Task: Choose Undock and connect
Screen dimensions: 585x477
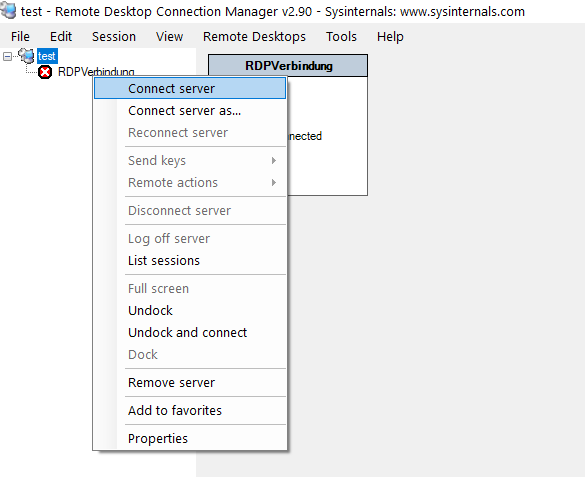Action: click(190, 333)
